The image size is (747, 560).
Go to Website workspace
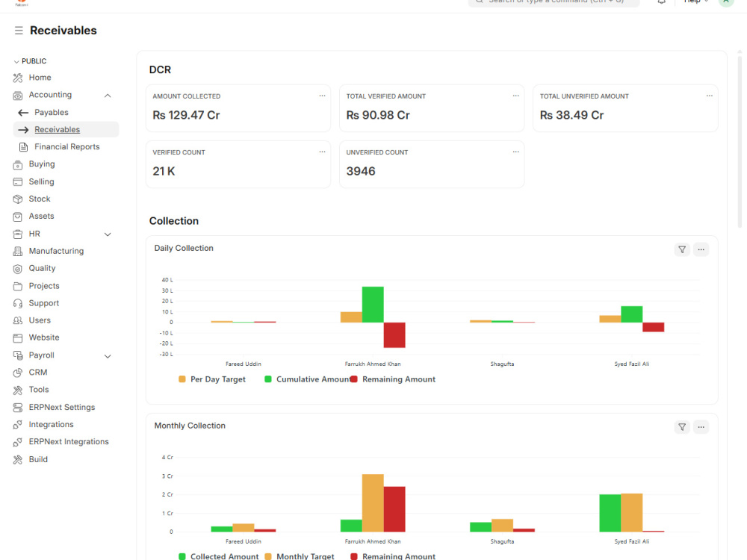44,337
